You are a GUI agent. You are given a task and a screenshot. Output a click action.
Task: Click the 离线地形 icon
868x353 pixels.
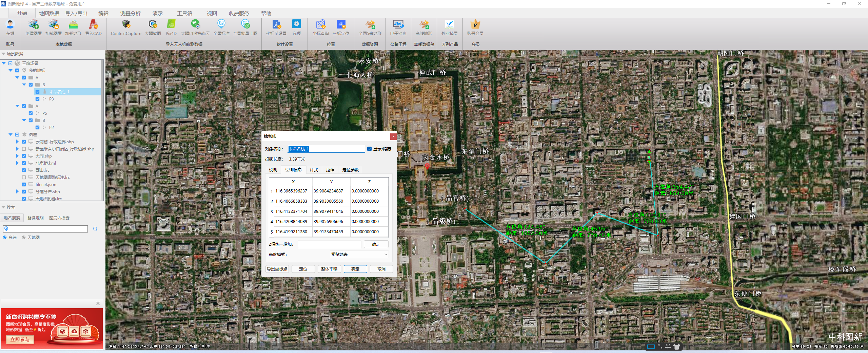[x=424, y=24]
